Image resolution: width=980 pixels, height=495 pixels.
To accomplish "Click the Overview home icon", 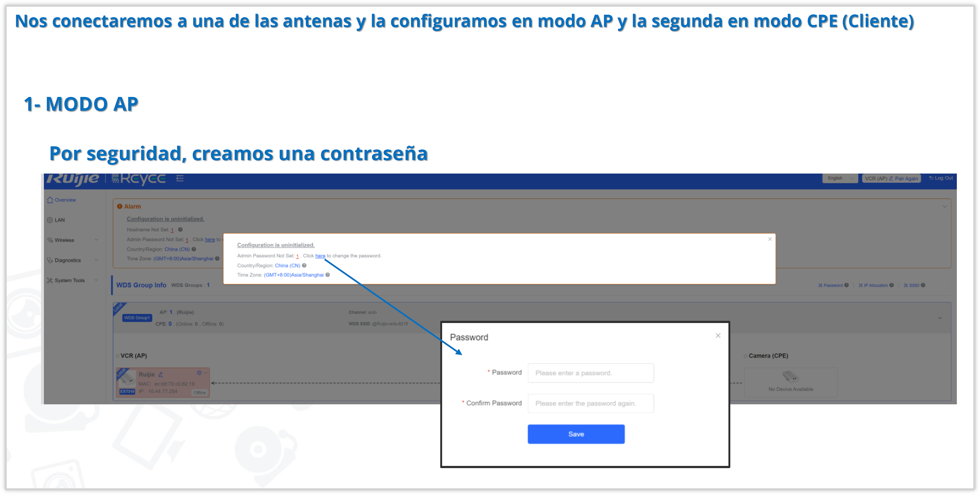I will (x=50, y=200).
